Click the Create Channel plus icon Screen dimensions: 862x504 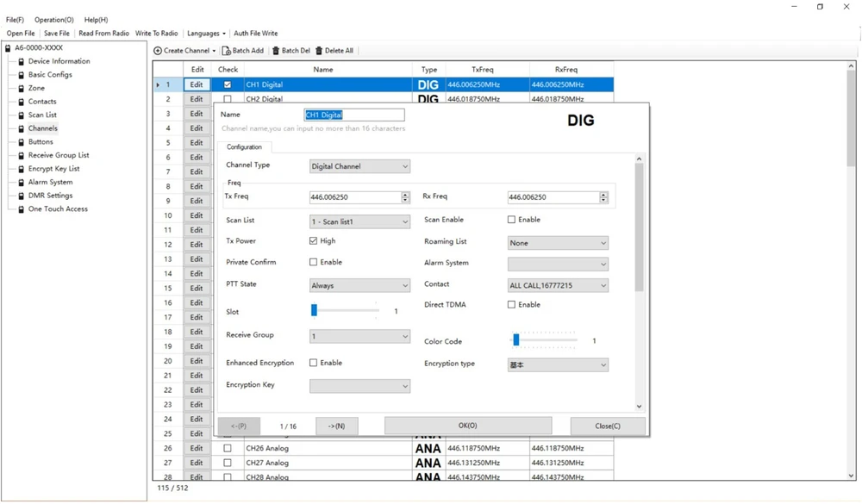(x=158, y=51)
